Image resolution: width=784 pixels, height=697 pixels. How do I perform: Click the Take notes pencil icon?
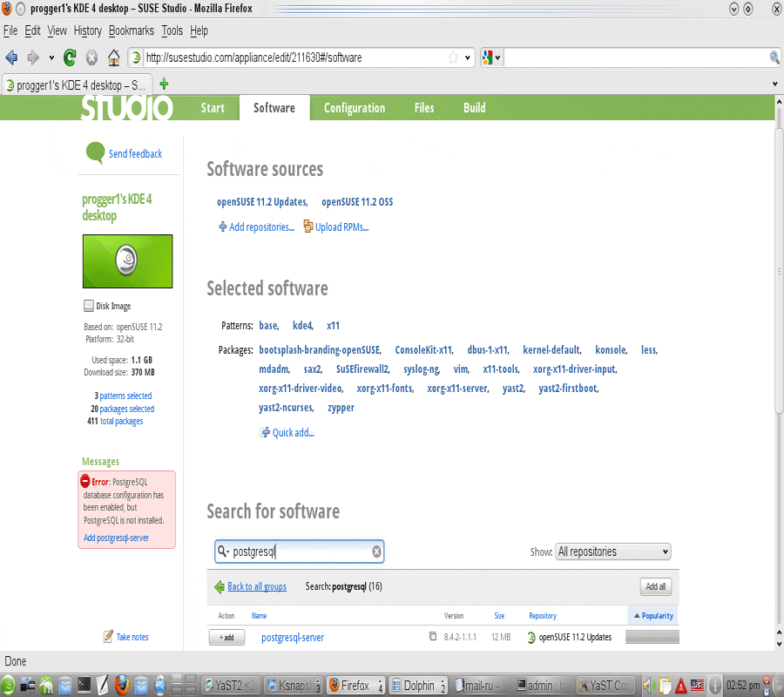pyautogui.click(x=107, y=637)
